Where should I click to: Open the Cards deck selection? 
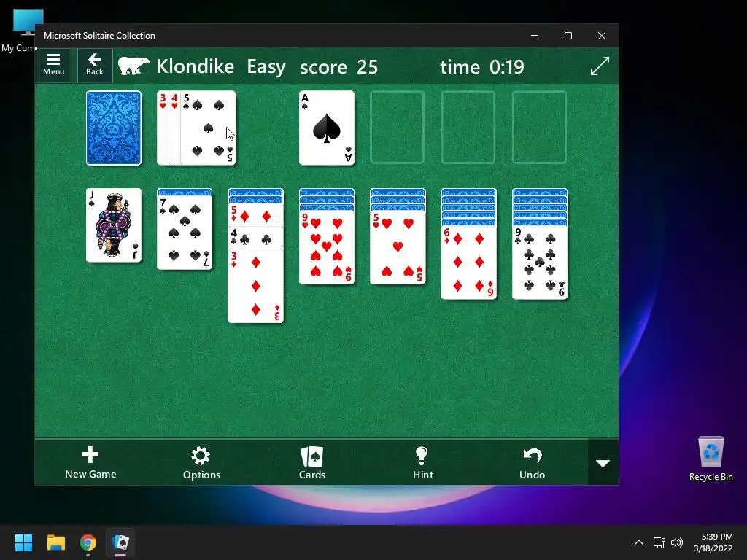click(x=312, y=462)
